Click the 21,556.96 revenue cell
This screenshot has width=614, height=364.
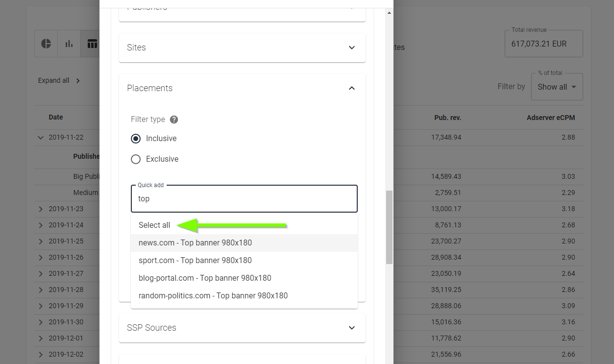[446, 354]
